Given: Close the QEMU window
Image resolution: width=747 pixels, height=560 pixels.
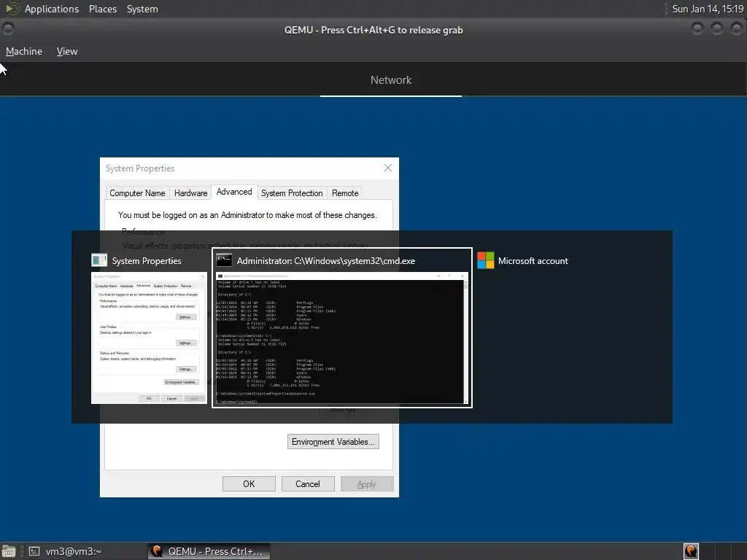Looking at the screenshot, I should click(x=736, y=29).
